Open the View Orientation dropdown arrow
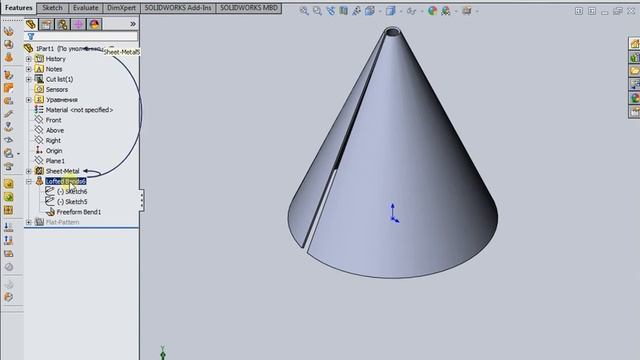This screenshot has width=640, height=360. 380,11
